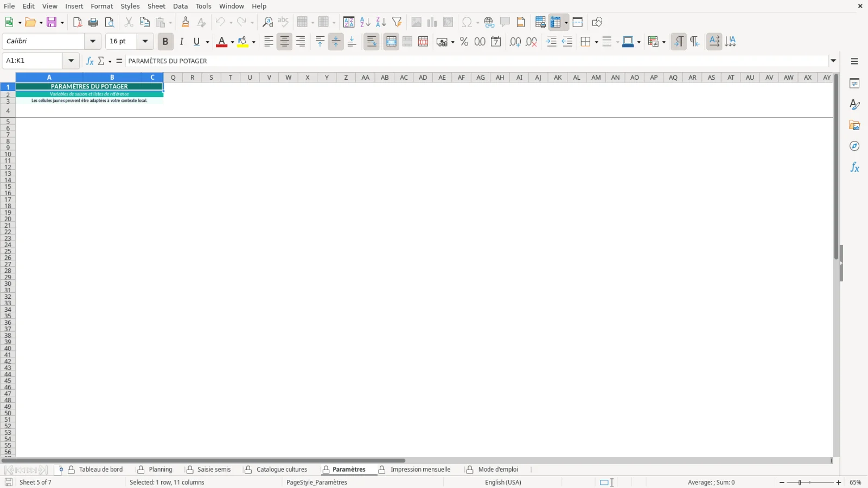This screenshot has height=488, width=868.
Task: Expand the Font Name dropdown
Action: 93,41
